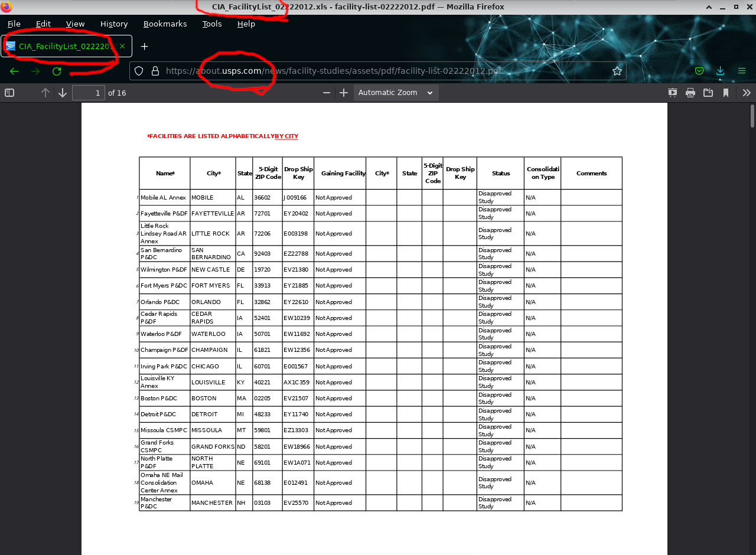Go forward in browser history

pos(35,71)
